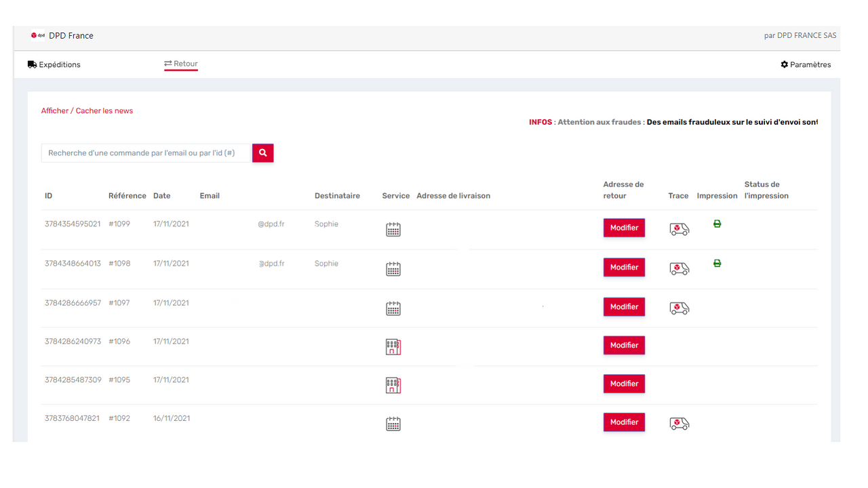868x488 pixels.
Task: Open calendar service icon for order #1097
Action: pos(393,308)
